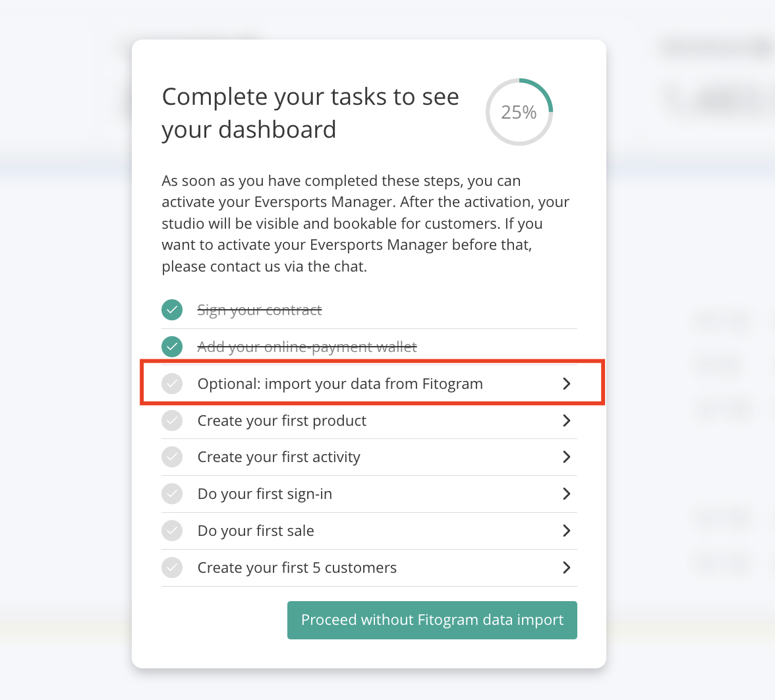Open the first sale arrow

pos(567,531)
